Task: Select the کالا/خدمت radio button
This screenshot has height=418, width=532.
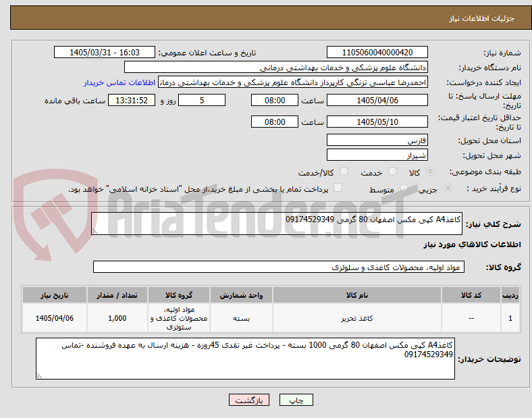Action: click(x=344, y=172)
